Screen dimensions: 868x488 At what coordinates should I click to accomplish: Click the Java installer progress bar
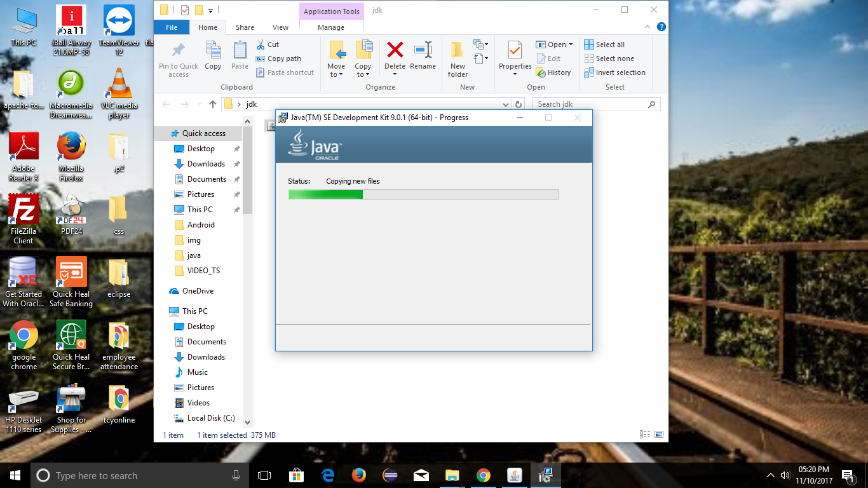coord(423,194)
